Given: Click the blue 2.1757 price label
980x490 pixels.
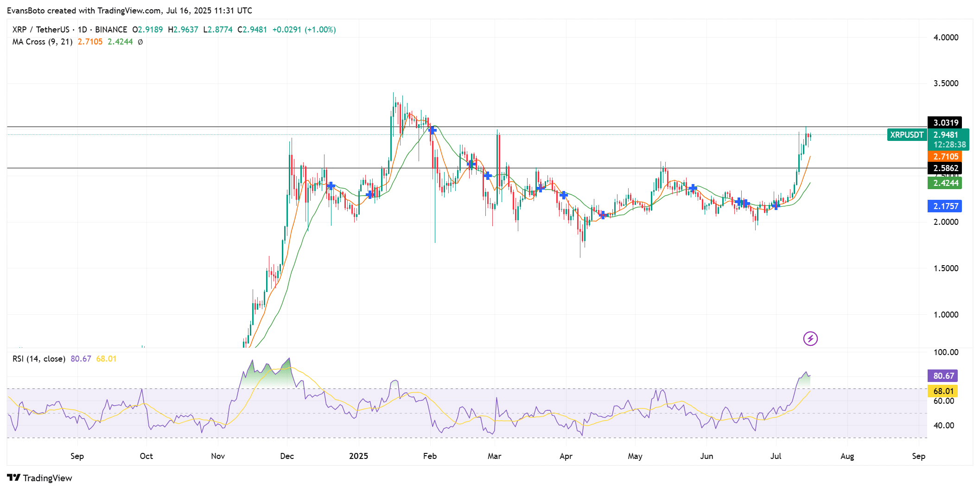Looking at the screenshot, I should click(945, 206).
